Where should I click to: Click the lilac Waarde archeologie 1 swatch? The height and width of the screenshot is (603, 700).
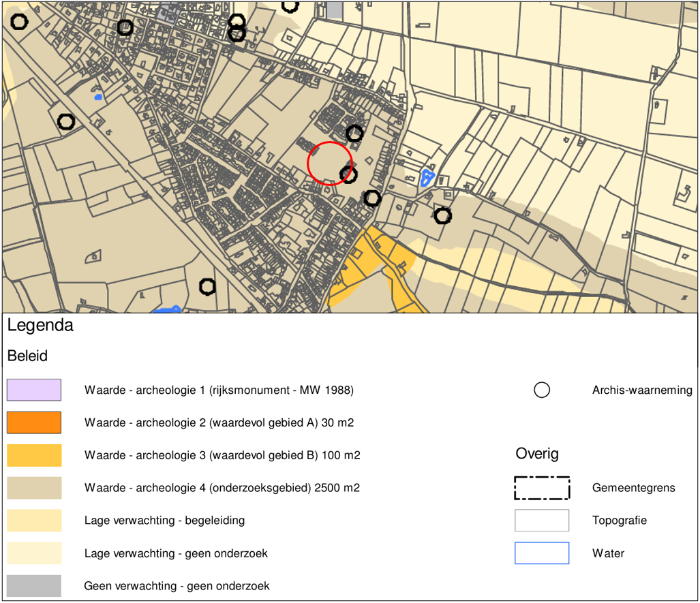(34, 390)
